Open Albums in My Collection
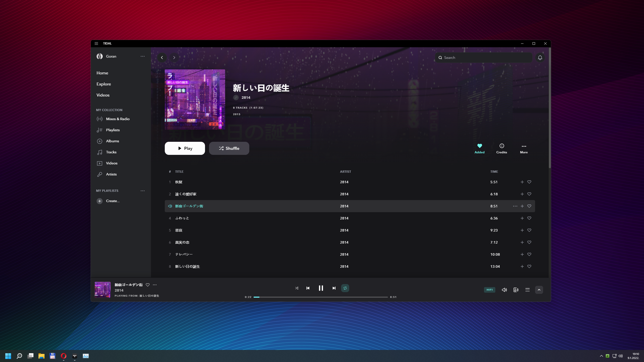644x362 pixels. tap(112, 141)
